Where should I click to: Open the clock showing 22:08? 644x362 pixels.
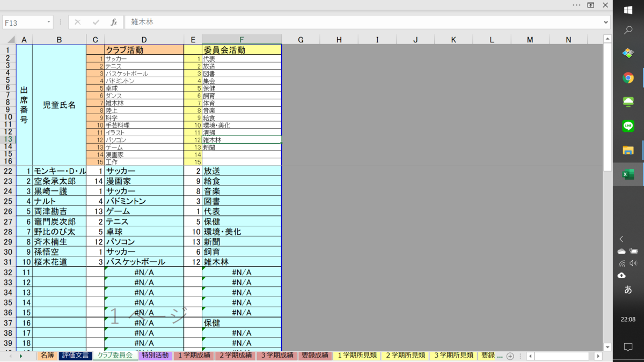tap(628, 319)
